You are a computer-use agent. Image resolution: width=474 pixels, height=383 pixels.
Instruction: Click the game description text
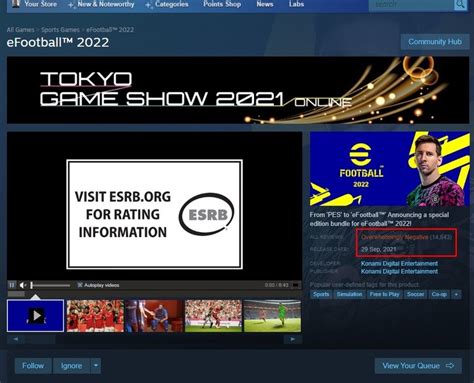(x=379, y=219)
